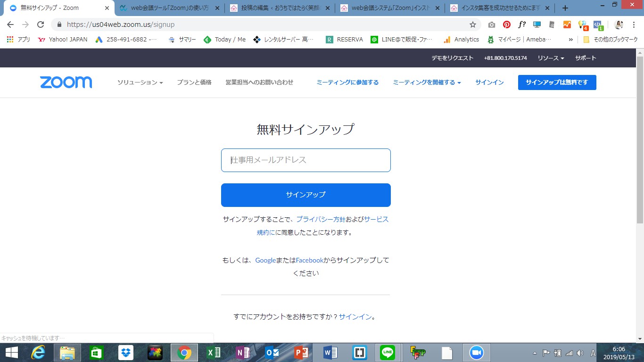
Task: Open the プライバシー方針 link
Action: click(x=321, y=219)
